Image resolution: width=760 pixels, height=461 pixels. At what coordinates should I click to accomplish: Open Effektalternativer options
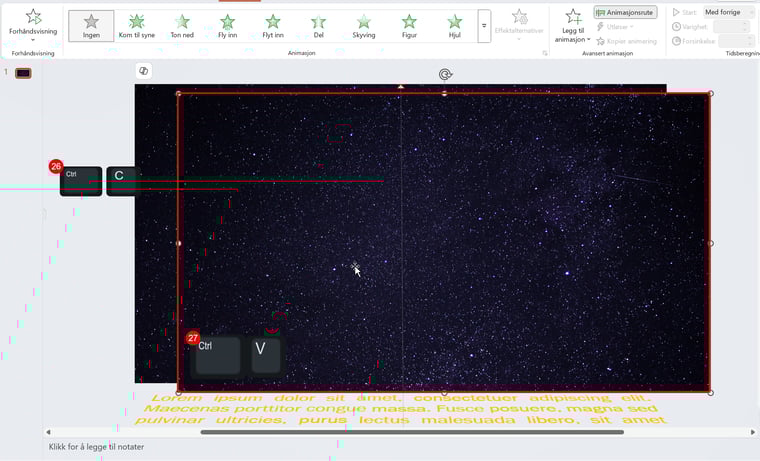[x=519, y=24]
